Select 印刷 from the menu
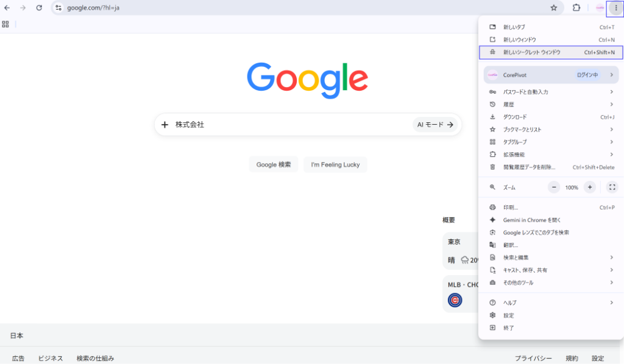This screenshot has width=624, height=364. 551,208
